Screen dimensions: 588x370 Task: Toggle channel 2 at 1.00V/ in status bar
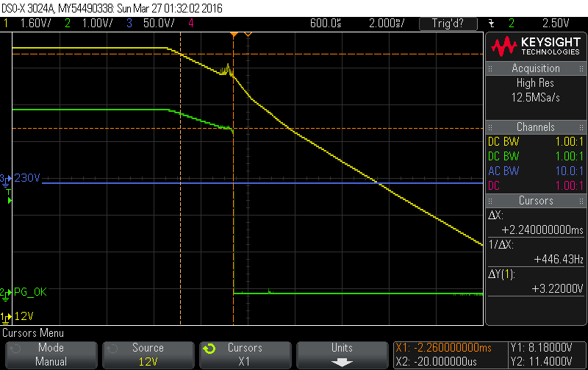click(88, 24)
